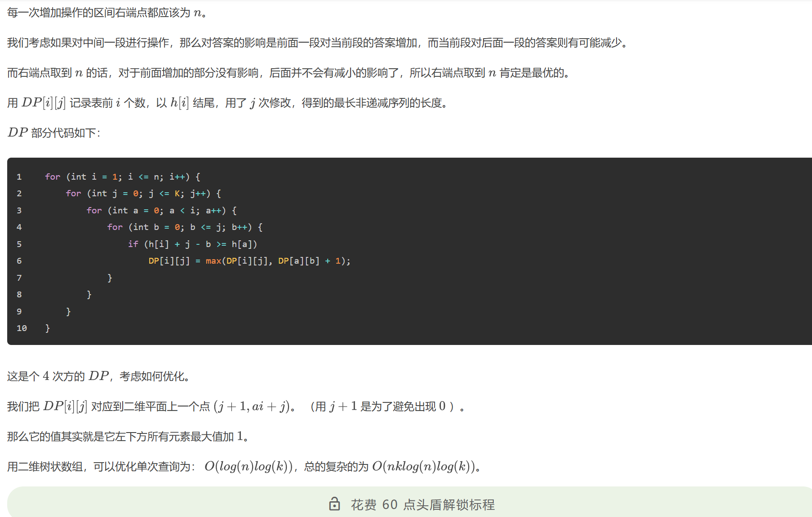Click the 花费 60 点头盾解锁标程 unlock button
Viewport: 812px width, 517px height.
click(x=410, y=504)
